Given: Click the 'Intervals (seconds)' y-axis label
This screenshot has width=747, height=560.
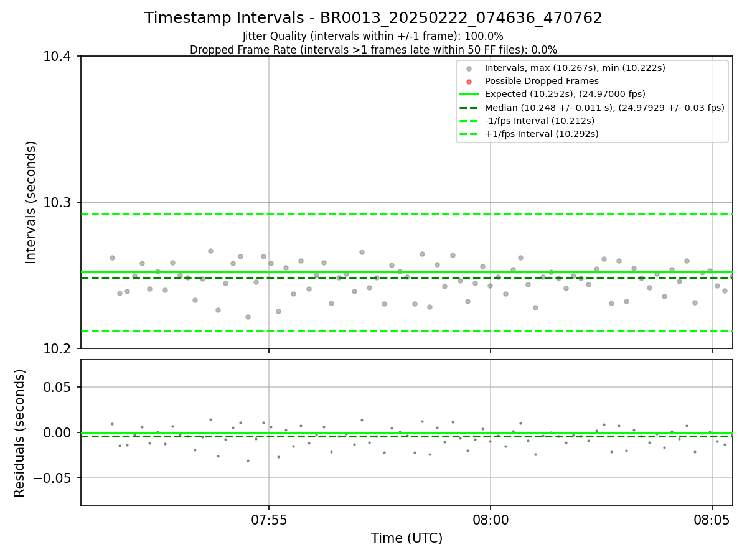Looking at the screenshot, I should [x=31, y=202].
